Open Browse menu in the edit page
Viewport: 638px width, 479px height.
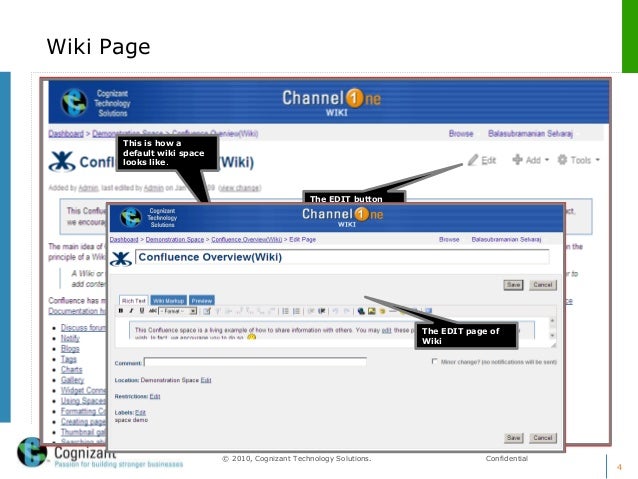point(449,240)
